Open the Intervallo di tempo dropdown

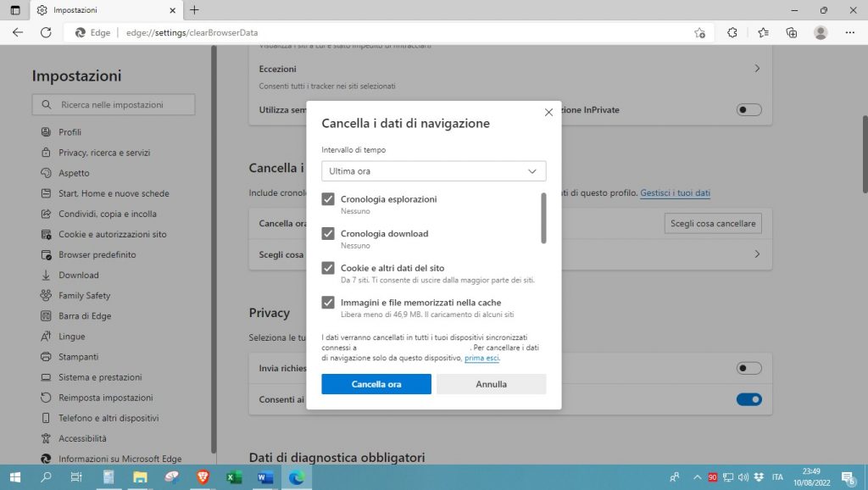point(433,171)
